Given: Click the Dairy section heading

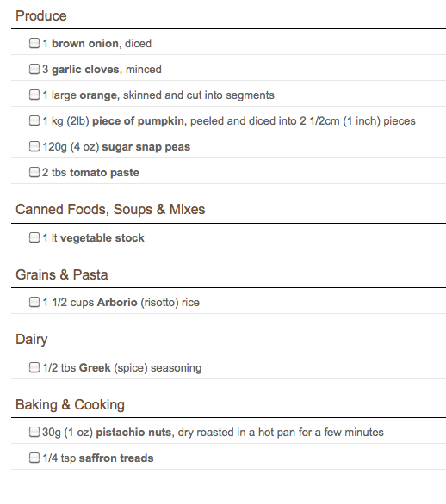Looking at the screenshot, I should [x=32, y=340].
